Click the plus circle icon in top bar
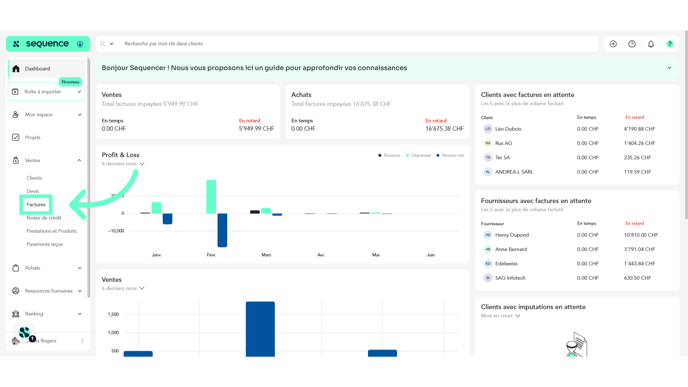The image size is (688, 387). point(613,44)
